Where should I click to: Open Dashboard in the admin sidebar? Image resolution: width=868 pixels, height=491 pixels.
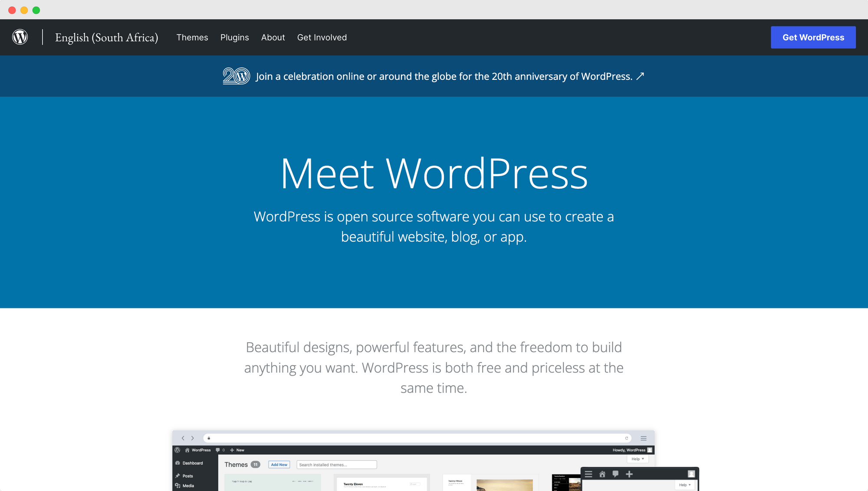(x=189, y=463)
